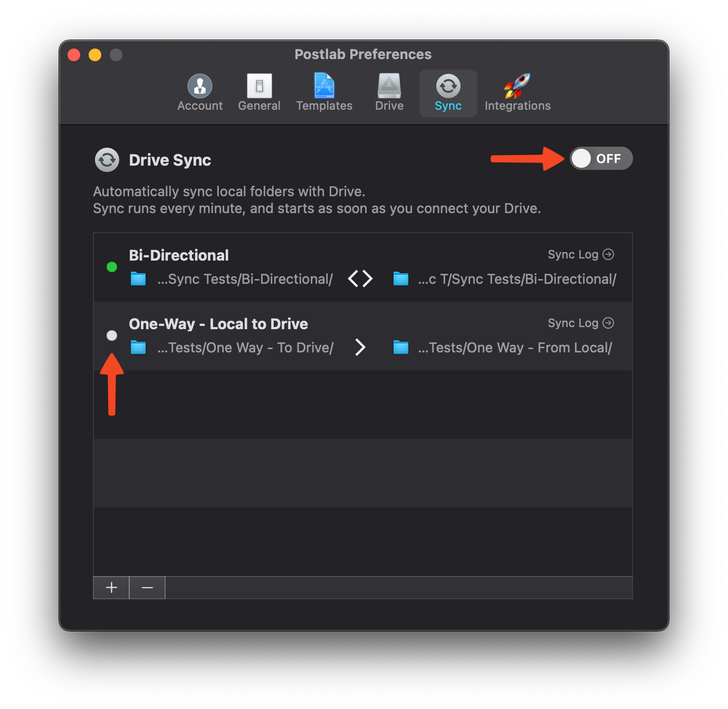This screenshot has height=709, width=728.
Task: Click the One-Way To Drive local folder icon
Action: (x=138, y=347)
